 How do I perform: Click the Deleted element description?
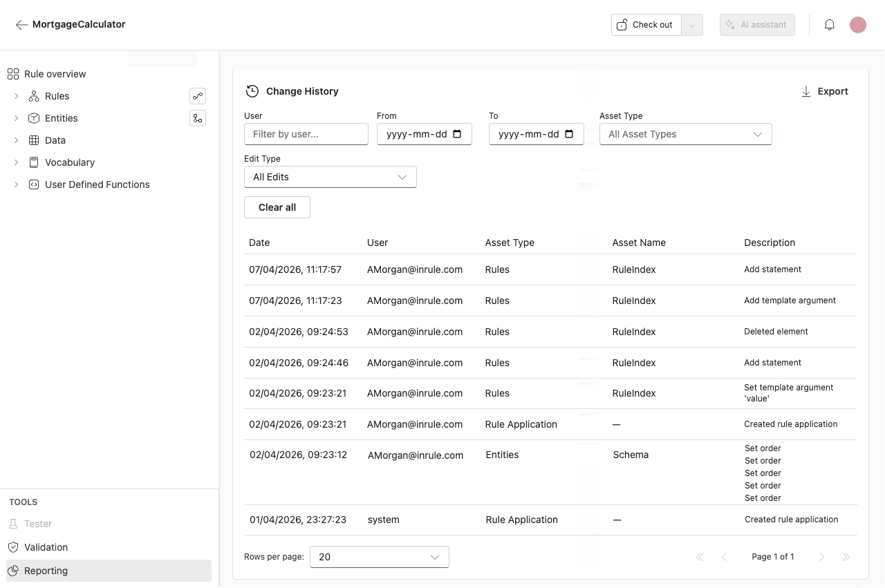pyautogui.click(x=776, y=332)
